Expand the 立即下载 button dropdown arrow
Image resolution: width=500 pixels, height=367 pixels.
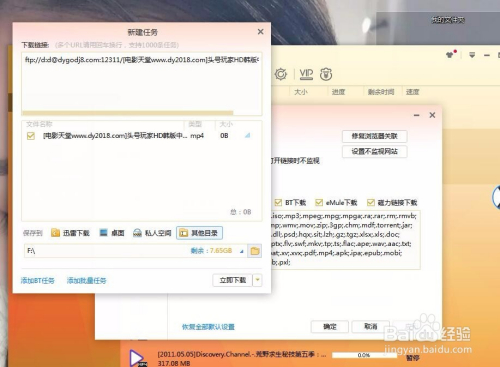point(258,280)
